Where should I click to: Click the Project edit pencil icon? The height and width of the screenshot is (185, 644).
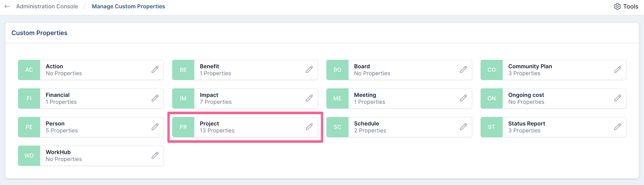[309, 127]
